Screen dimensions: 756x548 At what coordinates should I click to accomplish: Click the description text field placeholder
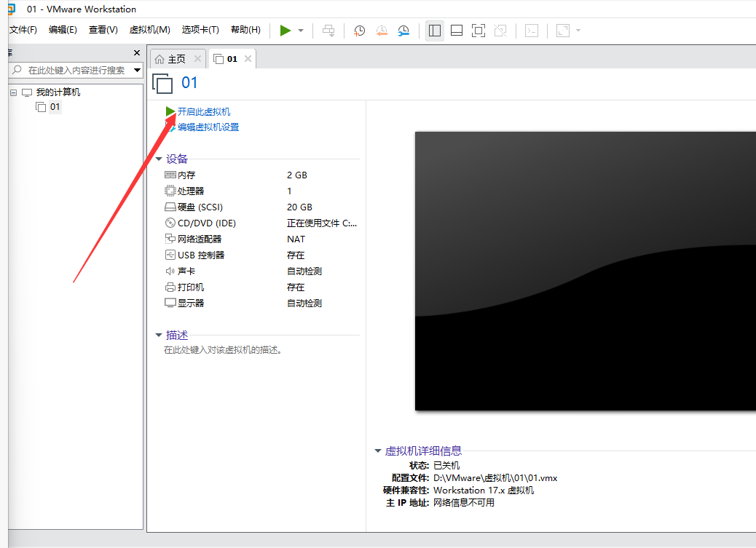(223, 350)
